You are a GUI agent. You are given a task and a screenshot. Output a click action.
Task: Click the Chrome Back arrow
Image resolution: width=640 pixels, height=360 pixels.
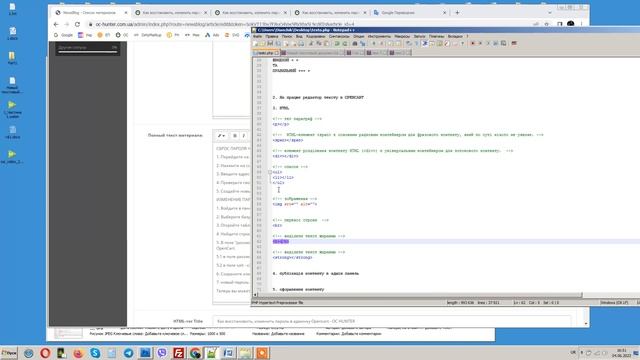click(x=56, y=24)
